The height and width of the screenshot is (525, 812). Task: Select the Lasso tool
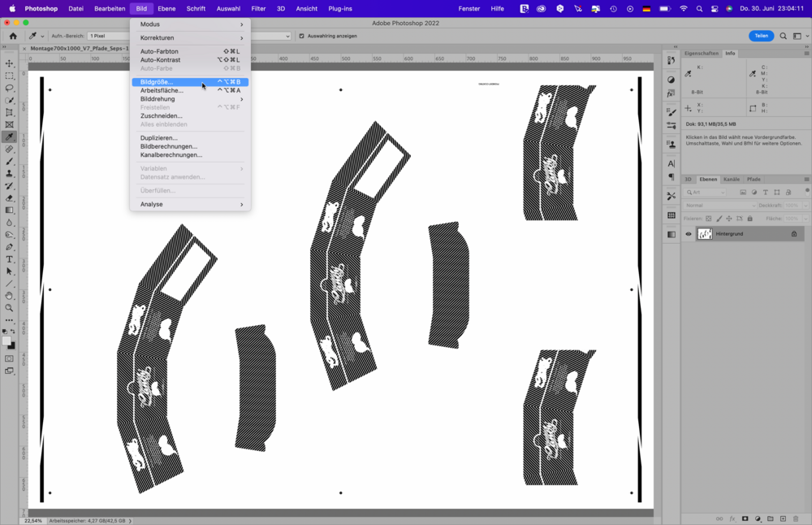pyautogui.click(x=10, y=88)
